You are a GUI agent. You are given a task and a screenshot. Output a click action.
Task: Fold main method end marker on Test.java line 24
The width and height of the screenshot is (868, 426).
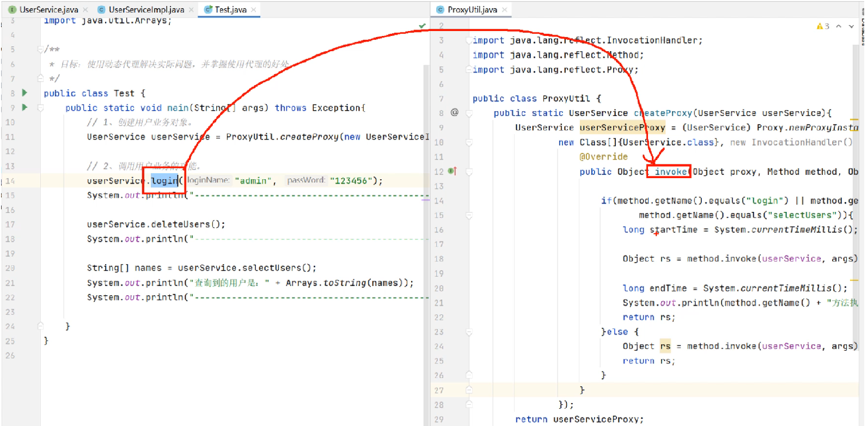40,326
